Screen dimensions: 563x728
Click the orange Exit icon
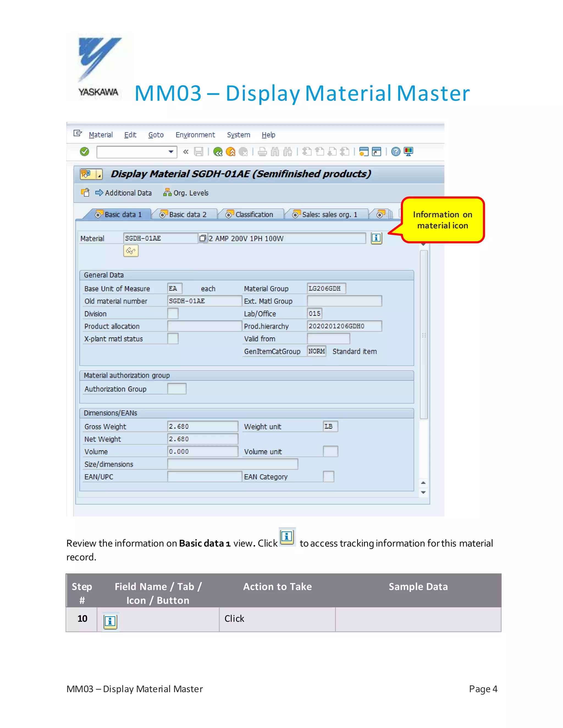tap(230, 152)
